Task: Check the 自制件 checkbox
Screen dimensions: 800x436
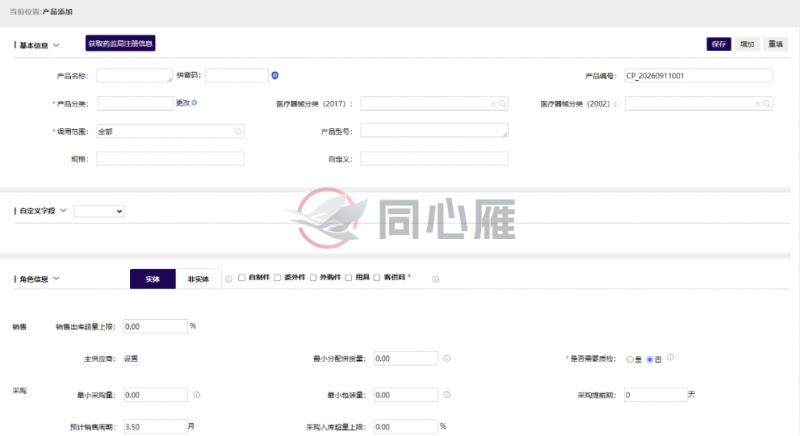Action: tap(242, 277)
